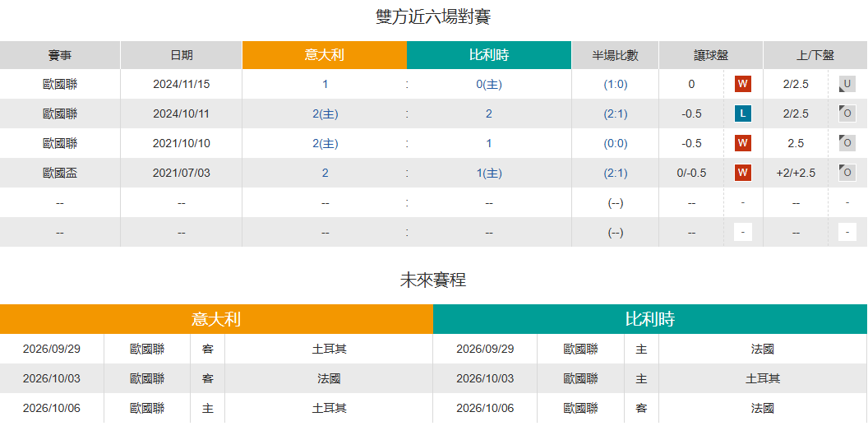Click date 2024/10/11
The width and height of the screenshot is (868, 426).
coord(182,114)
